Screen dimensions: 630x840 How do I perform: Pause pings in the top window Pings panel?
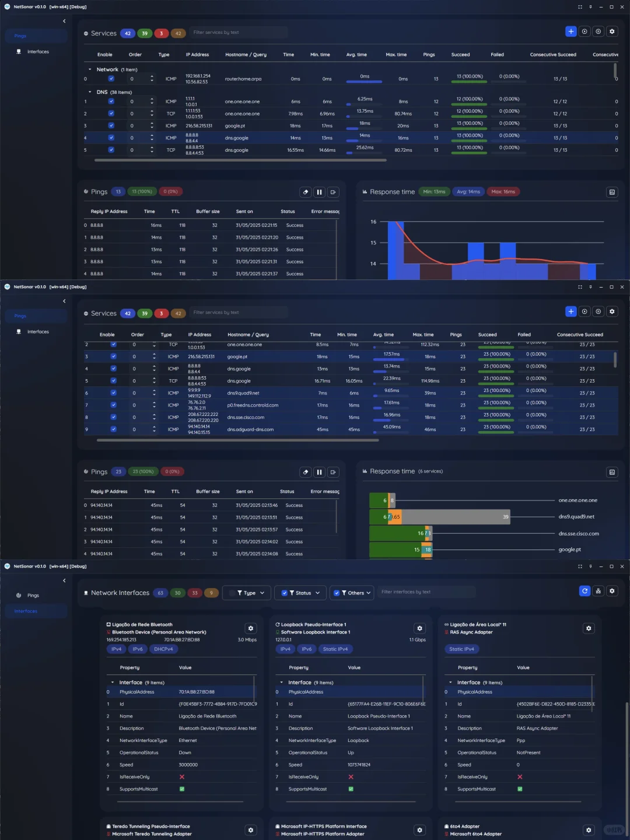pyautogui.click(x=319, y=192)
